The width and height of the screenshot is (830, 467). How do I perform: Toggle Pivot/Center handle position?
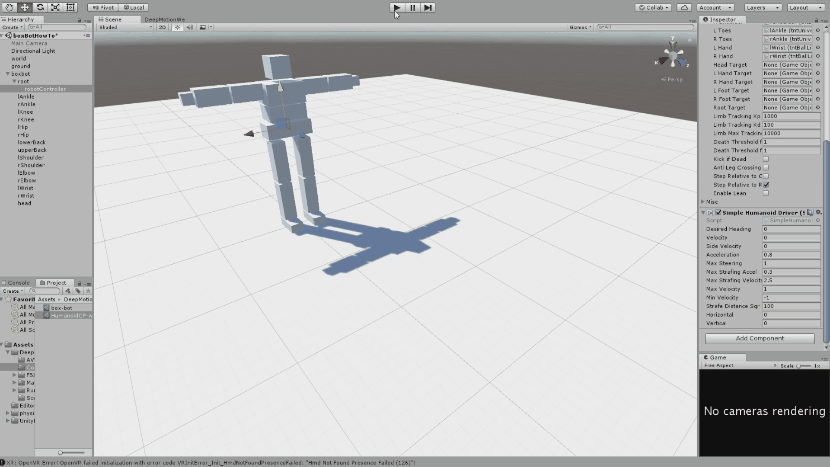pyautogui.click(x=103, y=7)
